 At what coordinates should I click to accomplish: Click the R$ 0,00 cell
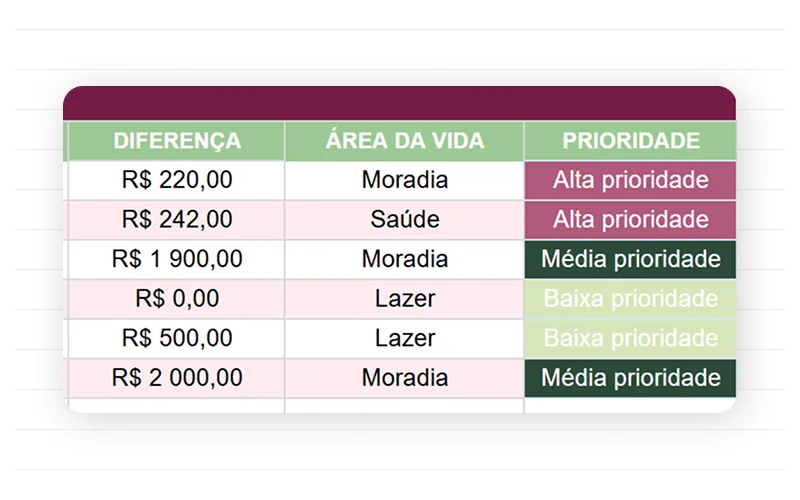[176, 298]
